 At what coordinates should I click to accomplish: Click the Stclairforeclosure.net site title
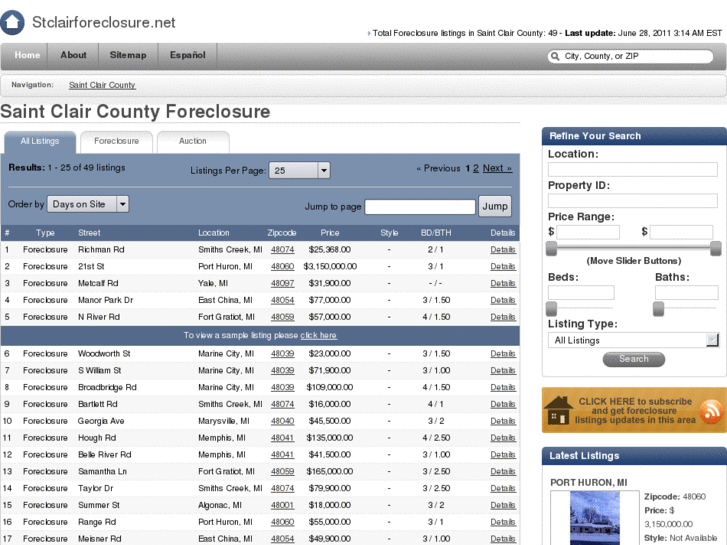104,22
